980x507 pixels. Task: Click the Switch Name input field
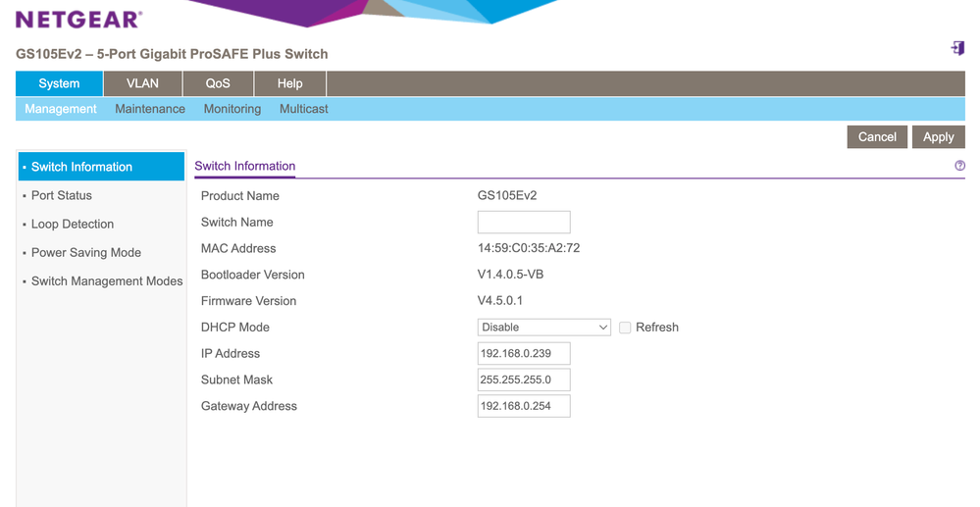pyautogui.click(x=524, y=222)
